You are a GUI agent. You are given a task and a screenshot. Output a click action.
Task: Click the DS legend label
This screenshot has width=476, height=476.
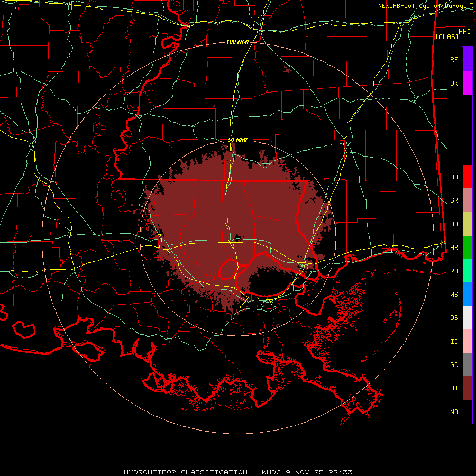pos(454,317)
